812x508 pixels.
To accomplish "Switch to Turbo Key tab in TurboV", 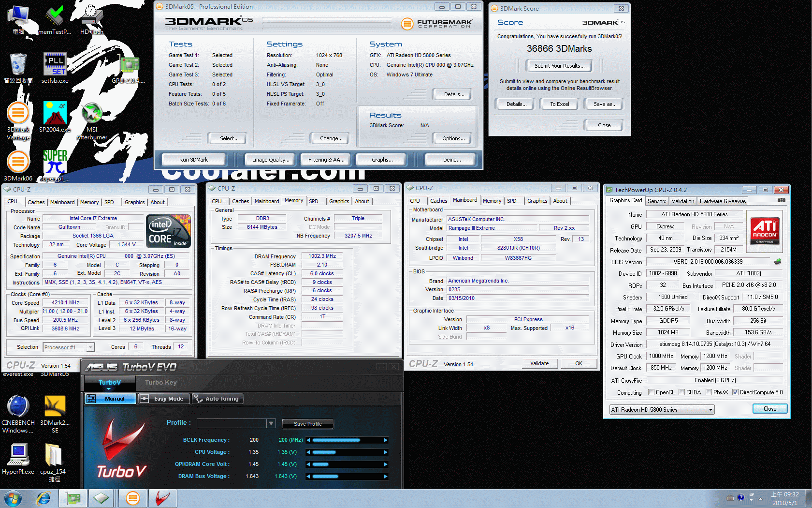I will [161, 382].
